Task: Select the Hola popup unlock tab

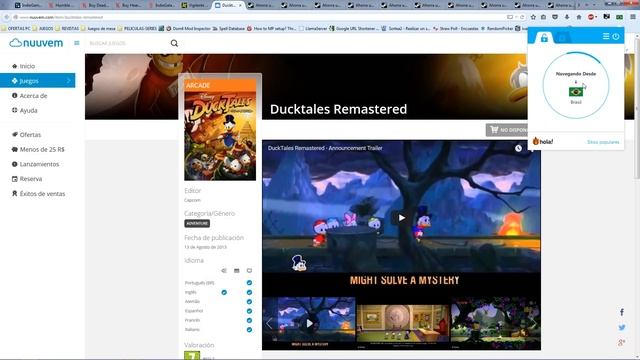Action: 544,38
